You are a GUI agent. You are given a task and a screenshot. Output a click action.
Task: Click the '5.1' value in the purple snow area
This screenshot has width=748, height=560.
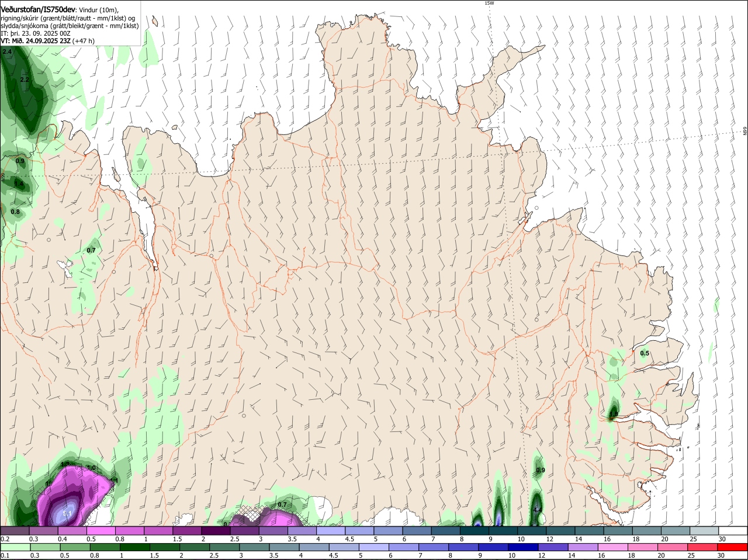67,514
